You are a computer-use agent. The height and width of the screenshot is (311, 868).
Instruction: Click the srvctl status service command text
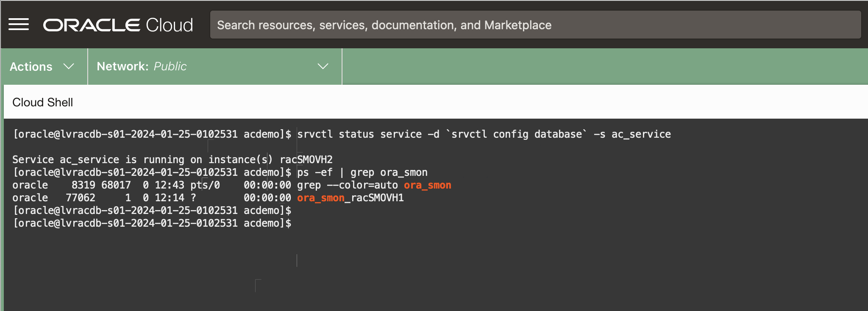(484, 134)
